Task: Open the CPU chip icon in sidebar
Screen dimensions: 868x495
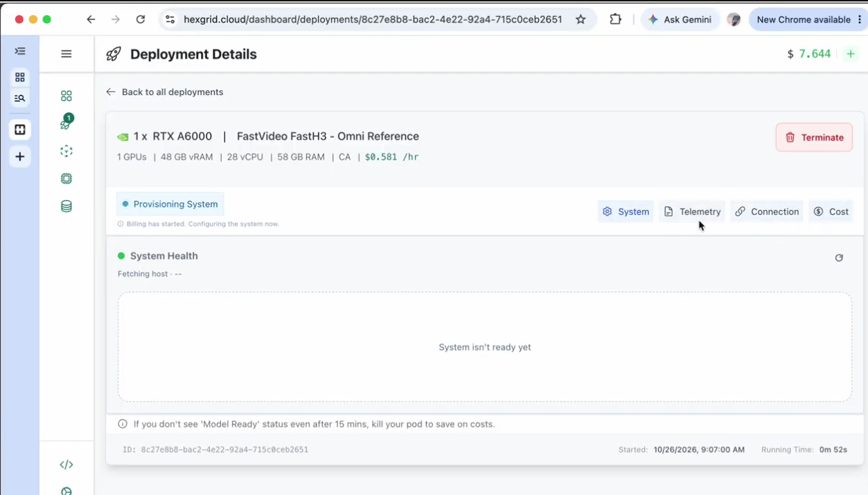Action: point(67,178)
